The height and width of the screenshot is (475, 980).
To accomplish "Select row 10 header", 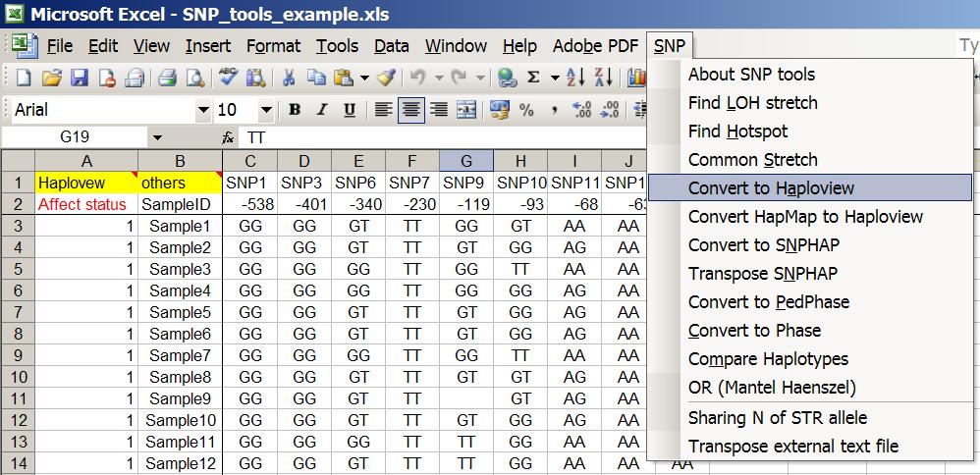I will click(18, 377).
